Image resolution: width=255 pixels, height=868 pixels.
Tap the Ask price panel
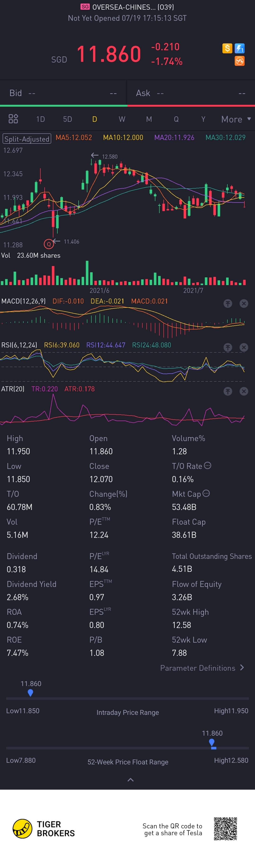(x=191, y=93)
